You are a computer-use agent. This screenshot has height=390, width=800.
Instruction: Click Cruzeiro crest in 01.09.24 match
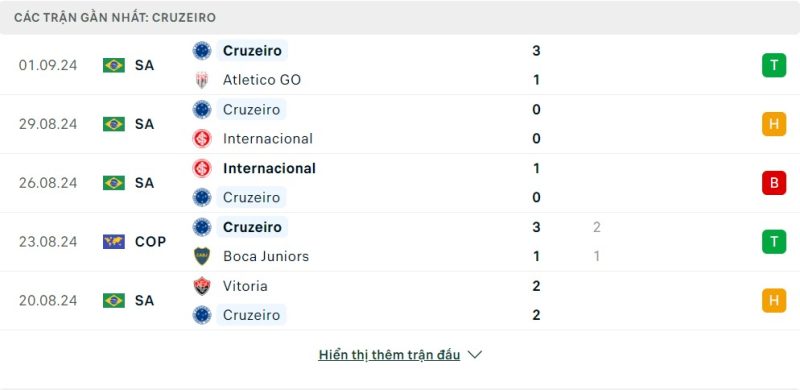tap(202, 51)
